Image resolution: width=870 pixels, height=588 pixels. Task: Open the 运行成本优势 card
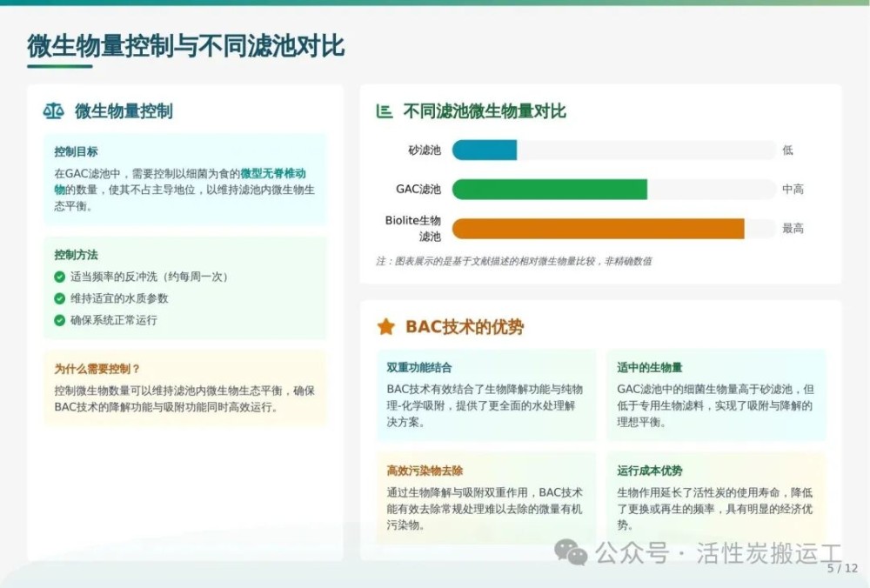[716, 498]
